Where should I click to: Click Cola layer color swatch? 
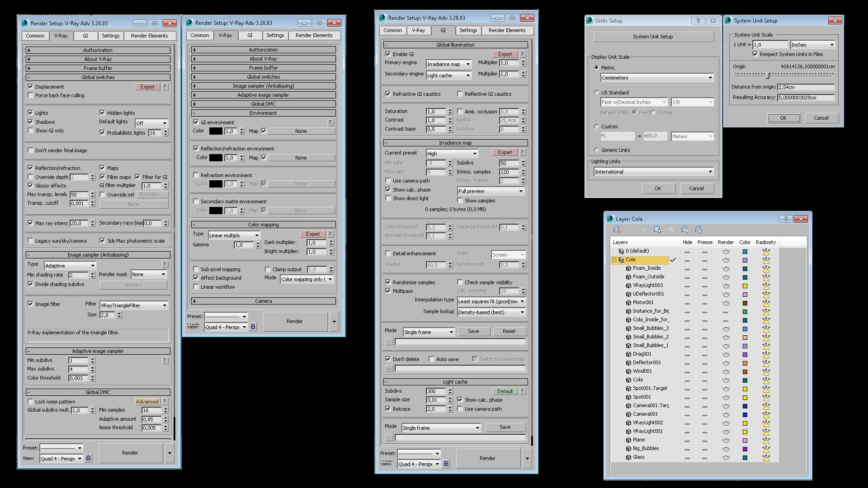[745, 260]
